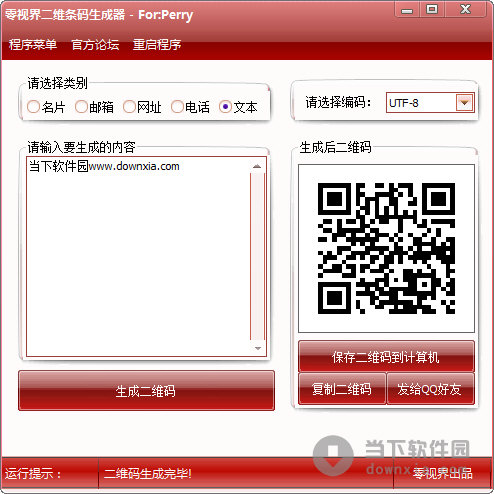Image resolution: width=494 pixels, height=494 pixels.
Task: Click the text area scroll down arrow
Action: [x=258, y=348]
